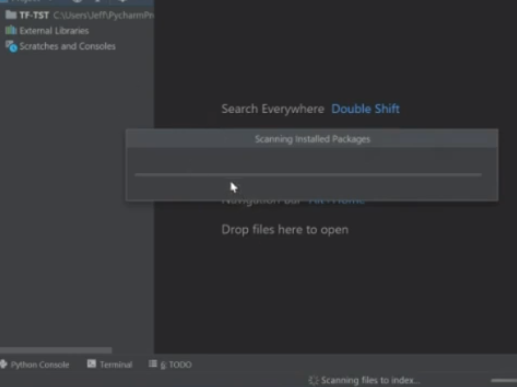Select the TF-TST project folder
This screenshot has height=387, width=517.
34,15
